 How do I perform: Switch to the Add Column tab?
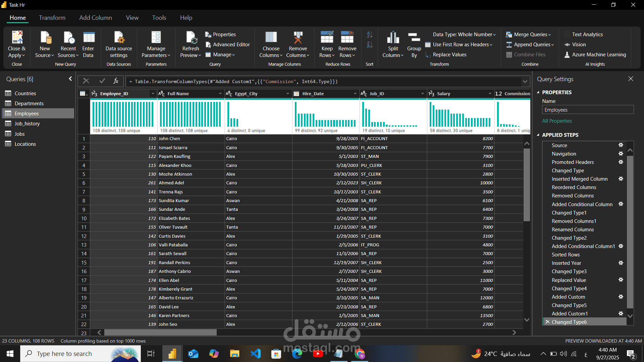pyautogui.click(x=96, y=18)
